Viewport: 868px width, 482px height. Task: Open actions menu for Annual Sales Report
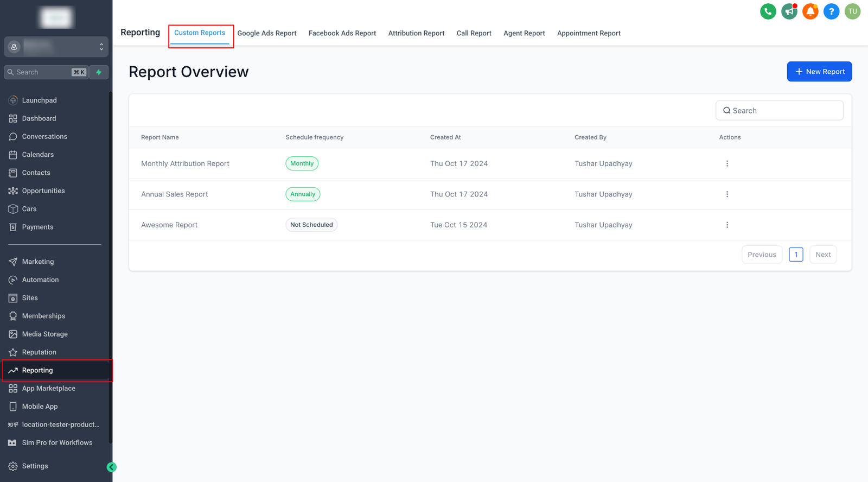pos(727,194)
